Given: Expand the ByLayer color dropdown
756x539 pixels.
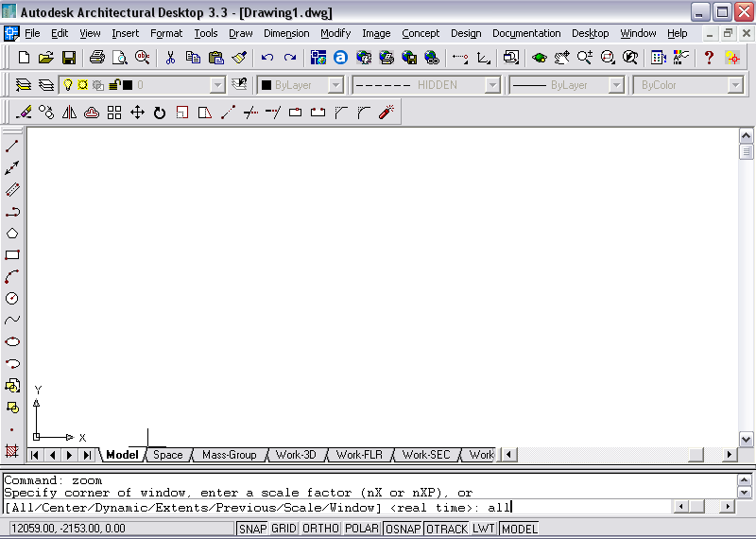Looking at the screenshot, I should click(335, 85).
